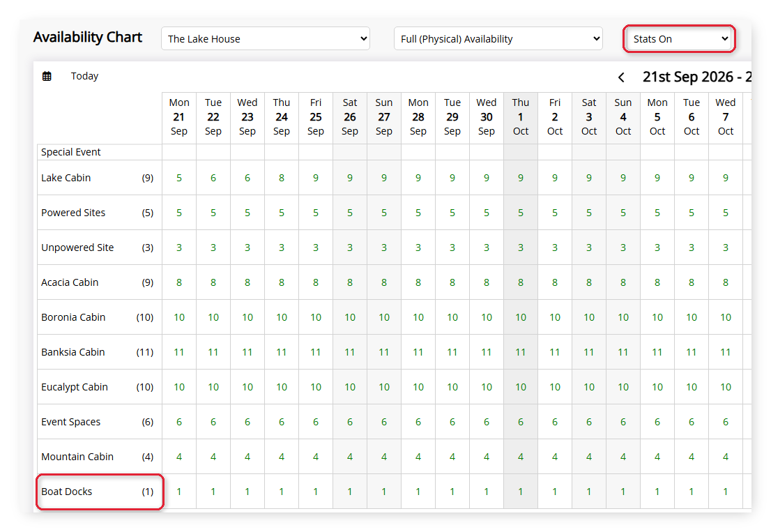This screenshot has width=771, height=532.
Task: Click Event Spaces availability for Mon 5 Oct
Action: click(657, 423)
